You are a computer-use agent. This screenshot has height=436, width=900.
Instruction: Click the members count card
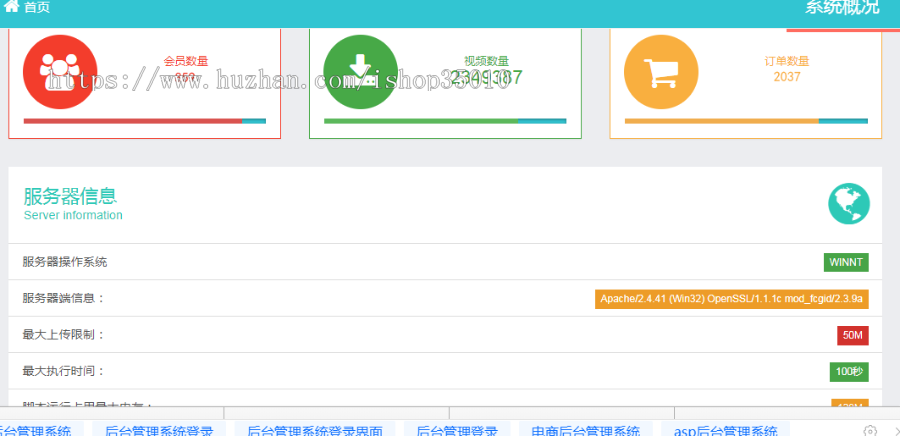pyautogui.click(x=145, y=83)
